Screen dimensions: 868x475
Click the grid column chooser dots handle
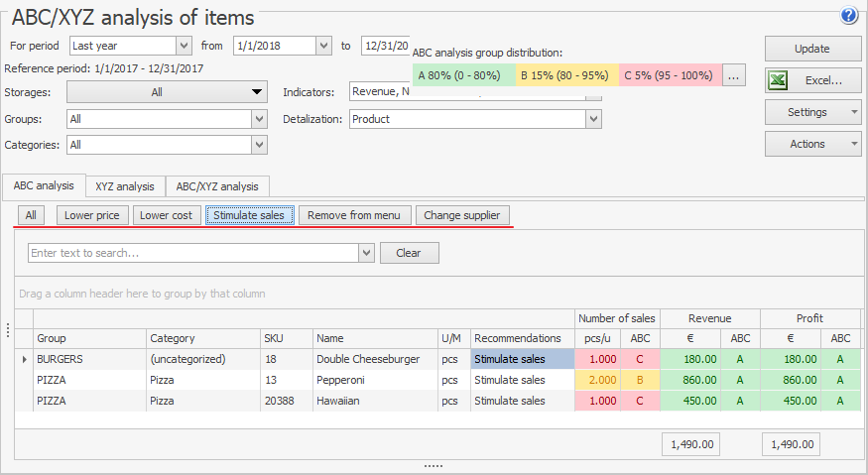[x=9, y=329]
